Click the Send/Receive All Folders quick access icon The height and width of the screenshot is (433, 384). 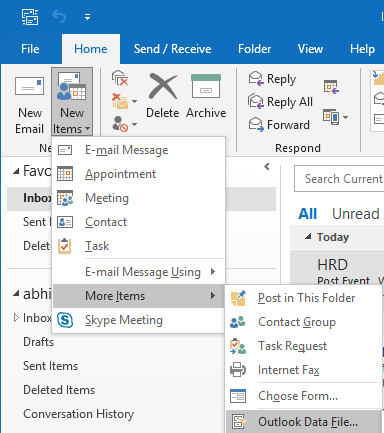pyautogui.click(x=30, y=17)
